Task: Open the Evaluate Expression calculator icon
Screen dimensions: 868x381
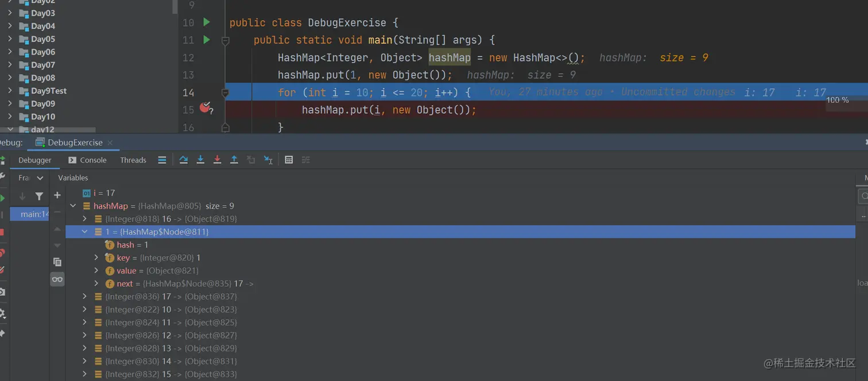Action: [289, 160]
